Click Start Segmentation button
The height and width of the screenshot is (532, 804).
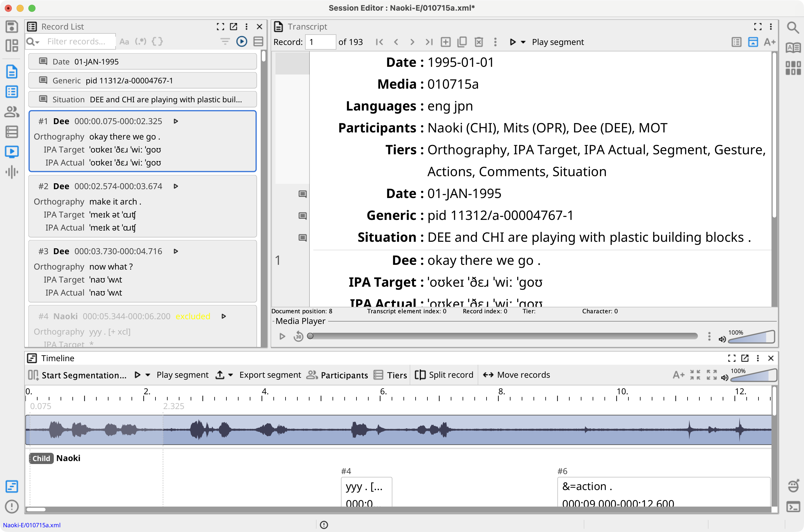pos(77,375)
